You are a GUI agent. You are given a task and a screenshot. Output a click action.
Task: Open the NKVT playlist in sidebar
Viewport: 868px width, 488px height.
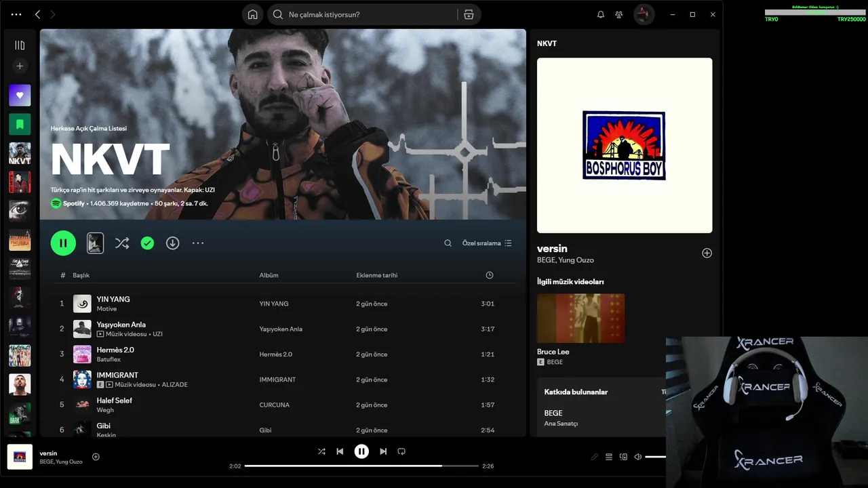(20, 153)
